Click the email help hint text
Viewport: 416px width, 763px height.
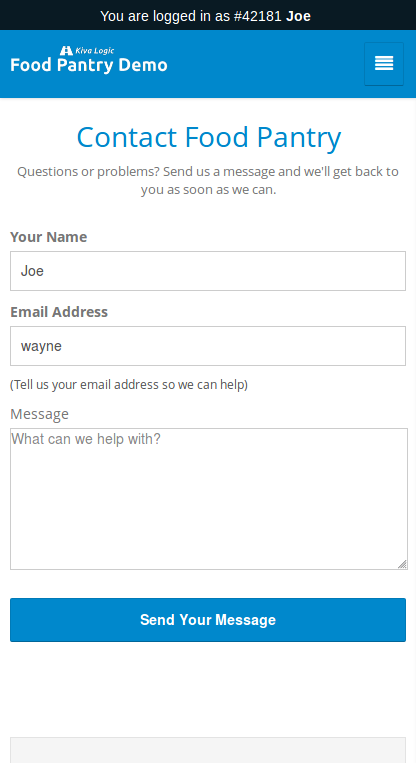(129, 385)
